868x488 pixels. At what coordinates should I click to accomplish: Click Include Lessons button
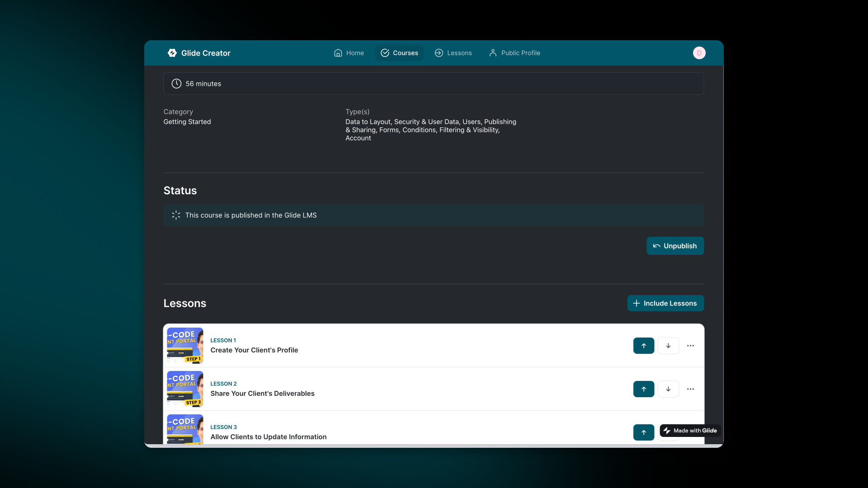tap(665, 303)
